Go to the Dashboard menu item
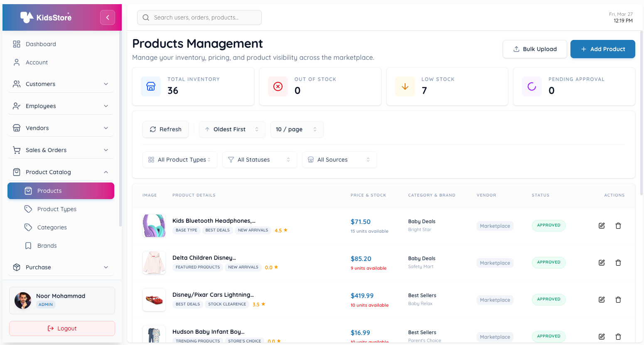 40,44
